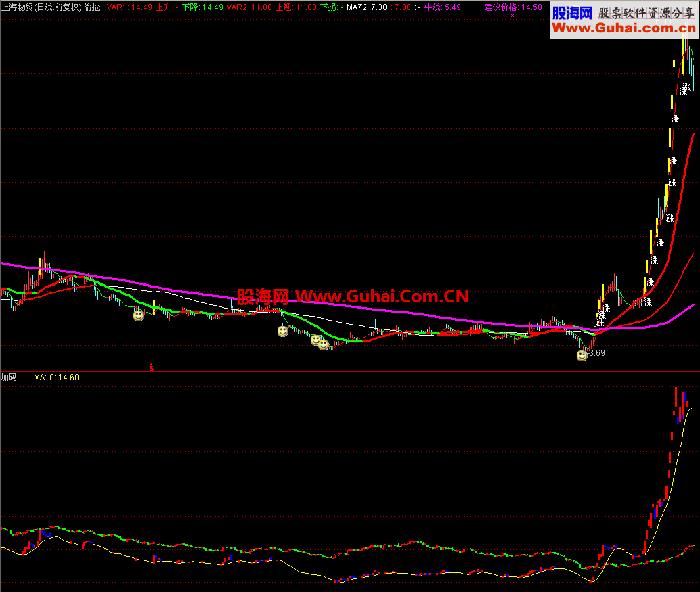Click the 上升: - indicator value
Screen dimensions: 700x592
coord(167,7)
